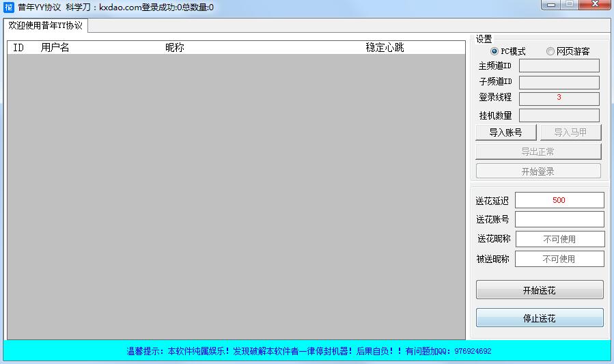The height and width of the screenshot is (364, 614).
Task: Click the 送花昵称 field
Action: [x=560, y=239]
